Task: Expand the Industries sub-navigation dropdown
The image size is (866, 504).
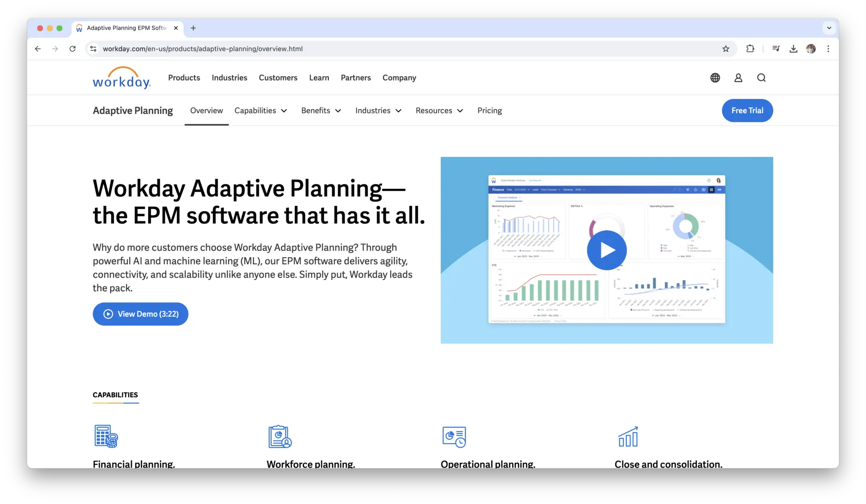Action: point(378,111)
